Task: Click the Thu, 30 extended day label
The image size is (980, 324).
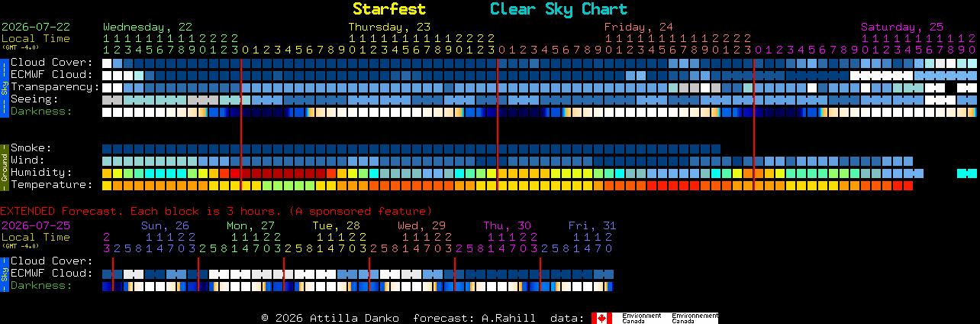Action: click(507, 225)
